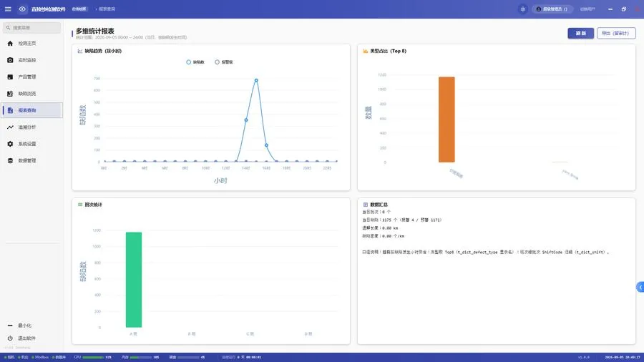
Task: Click the eye logo icon beside app title
Action: (x=22, y=9)
